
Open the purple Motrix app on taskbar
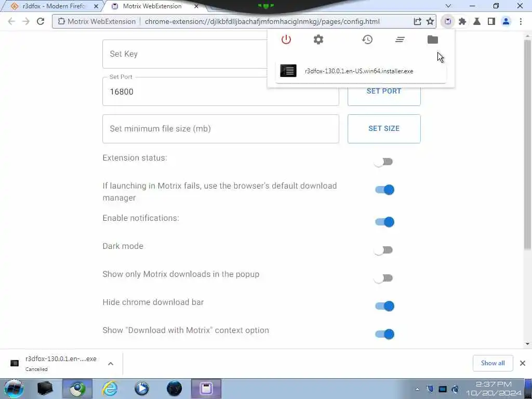pyautogui.click(x=206, y=389)
